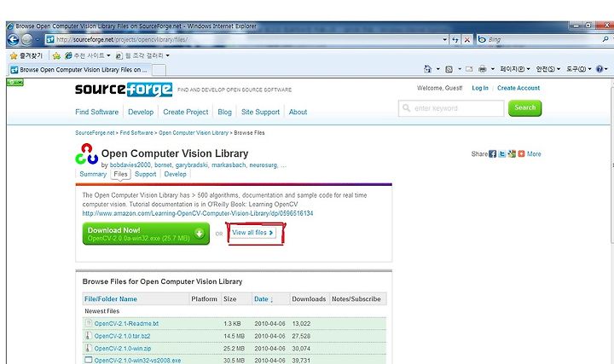Click the View all files button

click(x=252, y=233)
